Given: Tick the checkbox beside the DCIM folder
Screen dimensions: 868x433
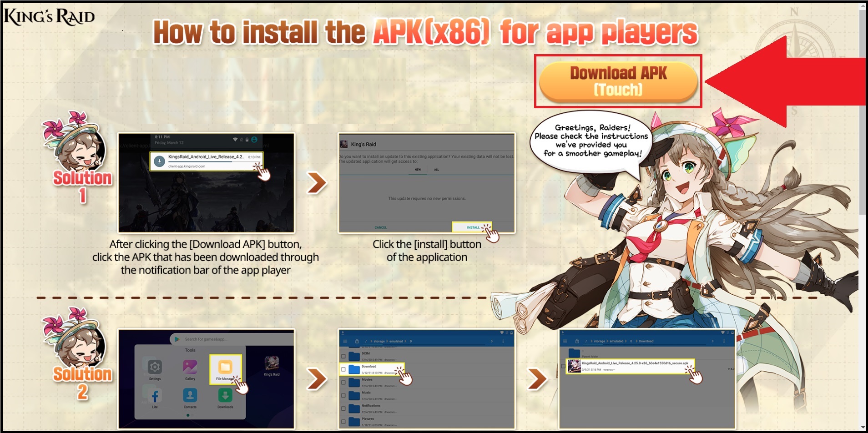Looking at the screenshot, I should [x=343, y=357].
